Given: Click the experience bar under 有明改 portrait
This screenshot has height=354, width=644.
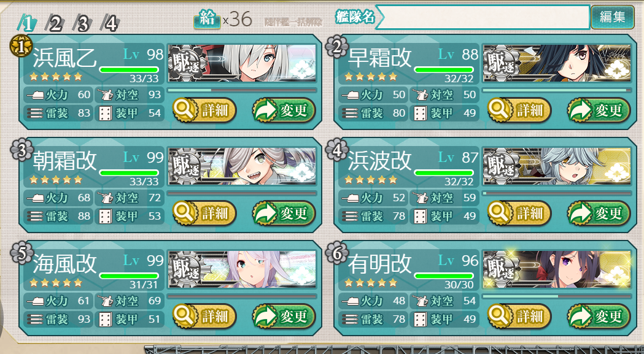Looking at the screenshot, I should 557,296.
